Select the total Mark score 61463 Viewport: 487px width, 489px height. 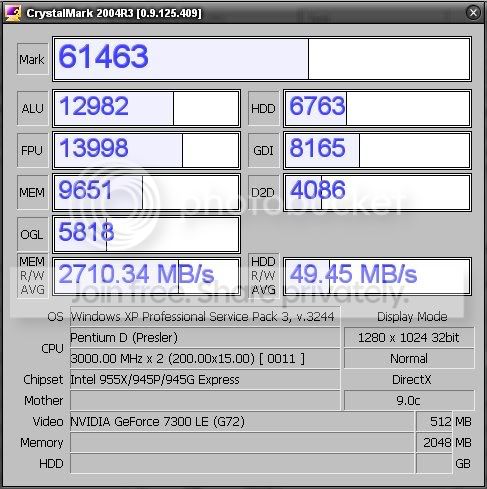click(262, 59)
